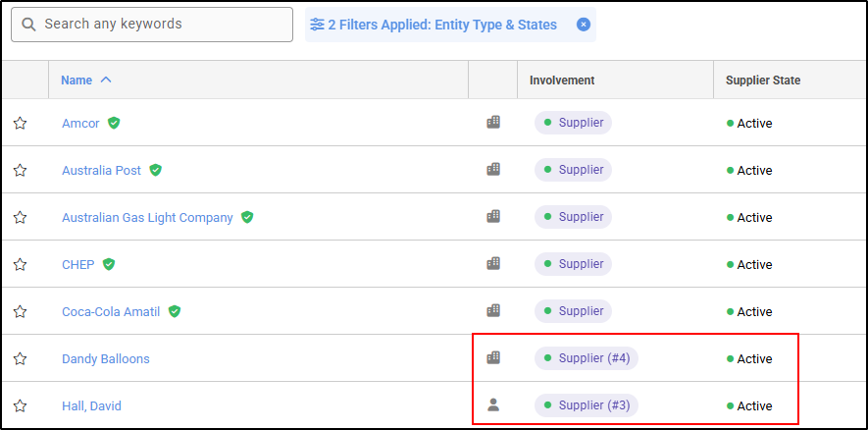This screenshot has height=430, width=868.
Task: Clear applied filters with the X button
Action: click(584, 25)
